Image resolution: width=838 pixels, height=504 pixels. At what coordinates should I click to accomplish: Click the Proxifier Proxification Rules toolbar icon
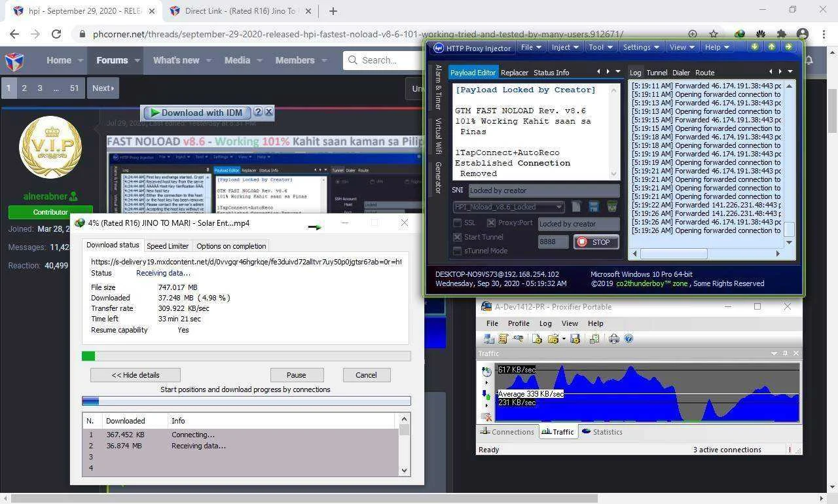pos(503,338)
